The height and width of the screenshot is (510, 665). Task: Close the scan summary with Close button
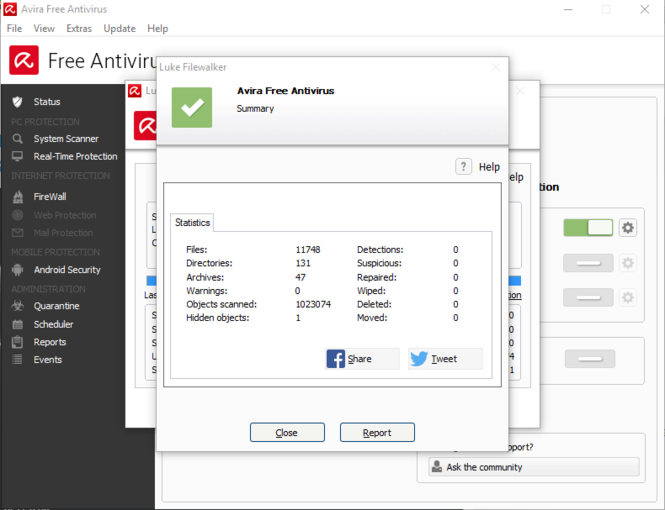[287, 432]
